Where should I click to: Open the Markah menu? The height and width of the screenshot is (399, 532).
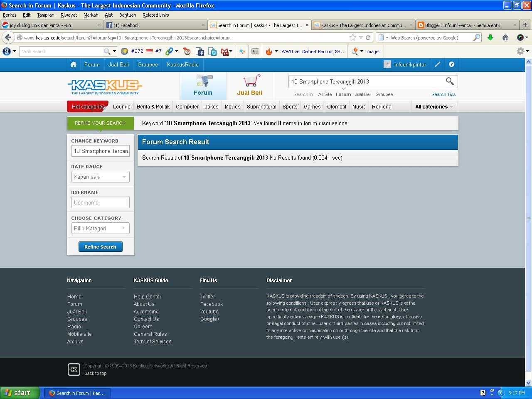coord(91,15)
